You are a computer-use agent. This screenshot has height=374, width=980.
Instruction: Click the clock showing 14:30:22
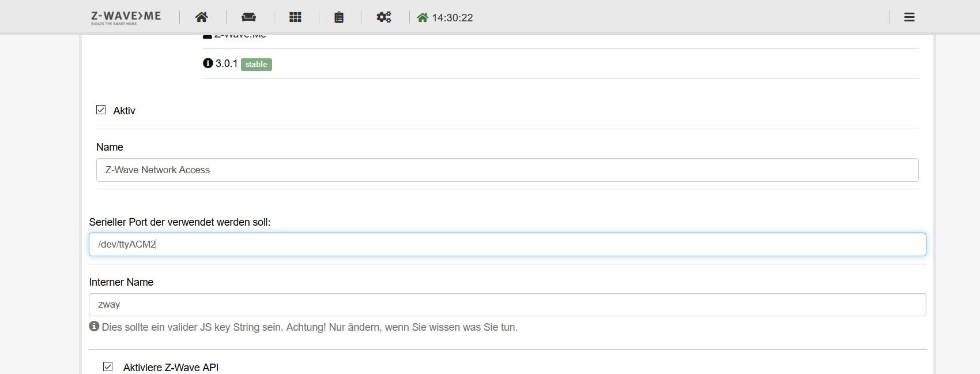click(x=453, y=18)
